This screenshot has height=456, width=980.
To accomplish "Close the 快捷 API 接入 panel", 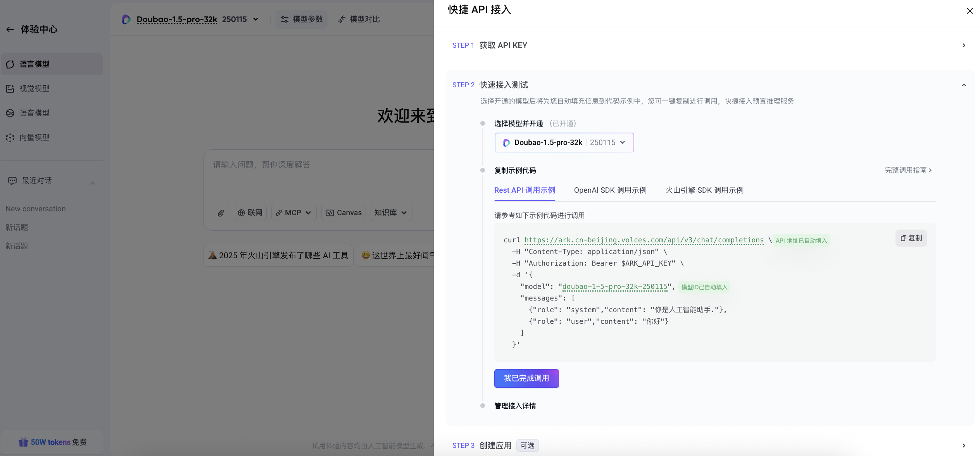I will point(970,11).
